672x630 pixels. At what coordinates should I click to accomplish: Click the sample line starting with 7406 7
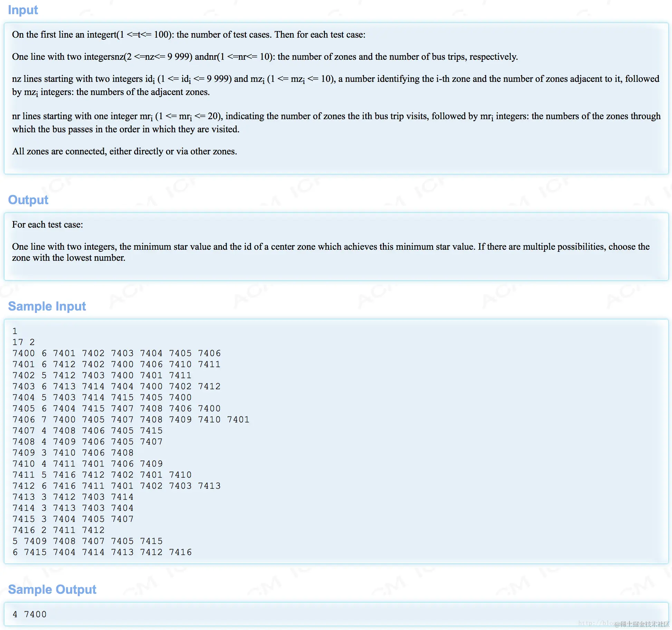[131, 420]
